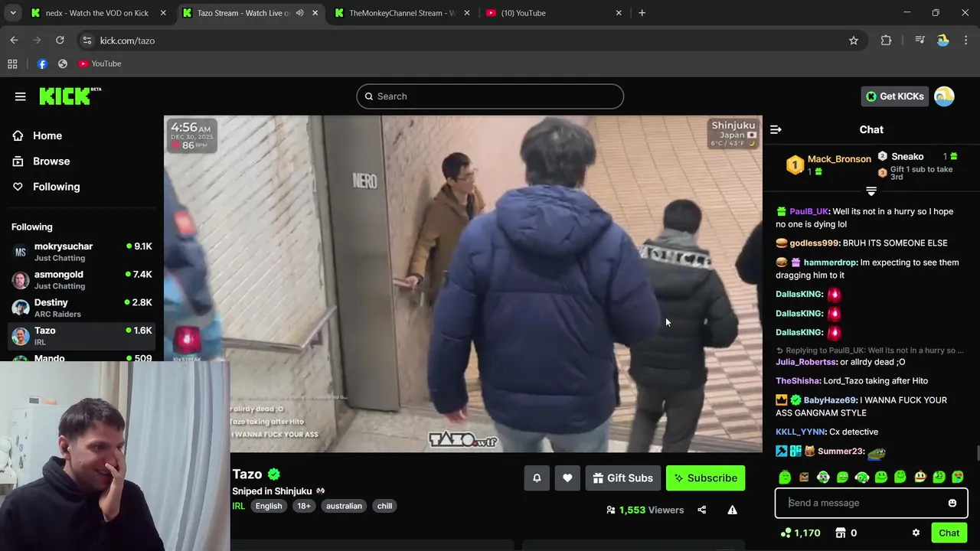
Task: Go to Home in sidebar
Action: [x=47, y=135]
